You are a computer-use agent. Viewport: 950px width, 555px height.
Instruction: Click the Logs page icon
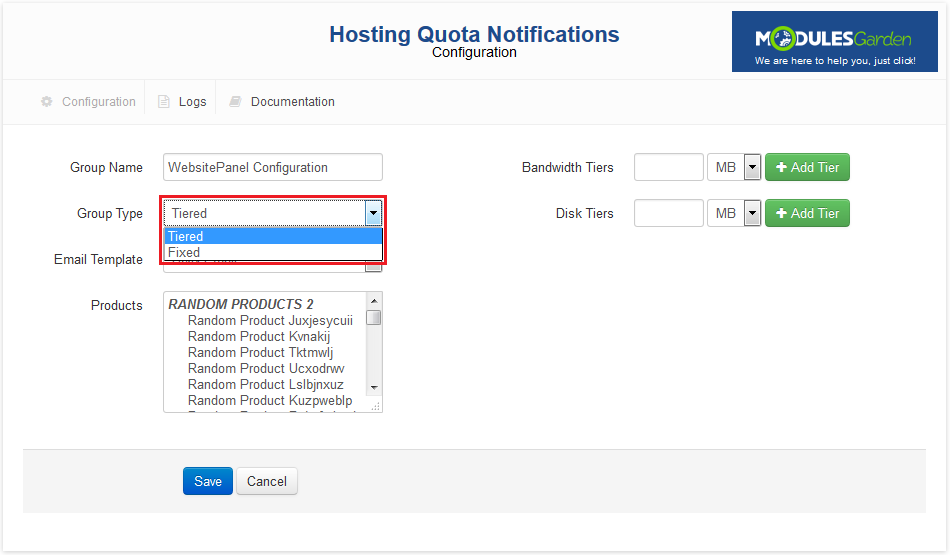[164, 102]
